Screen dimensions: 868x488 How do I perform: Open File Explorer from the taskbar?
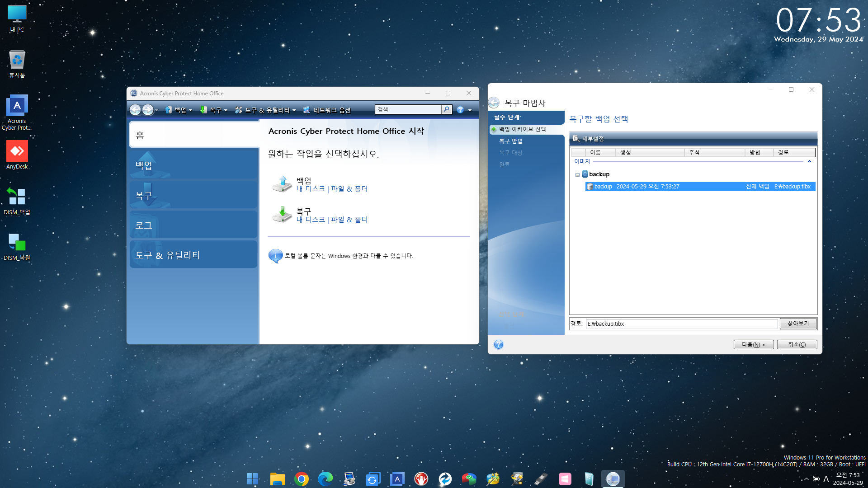[x=277, y=479]
